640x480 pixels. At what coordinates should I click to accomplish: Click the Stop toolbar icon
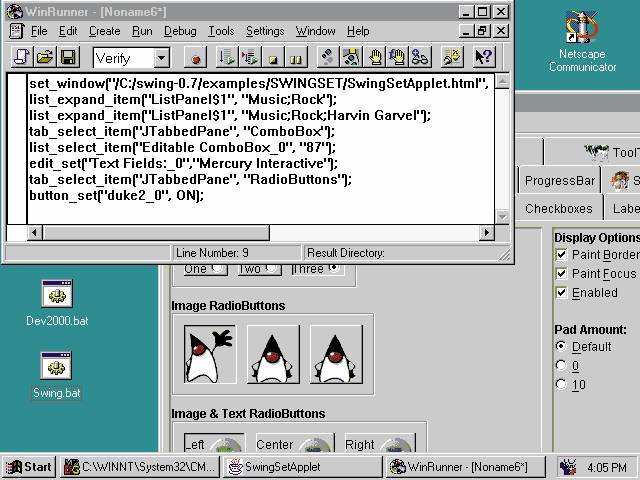[x=273, y=58]
